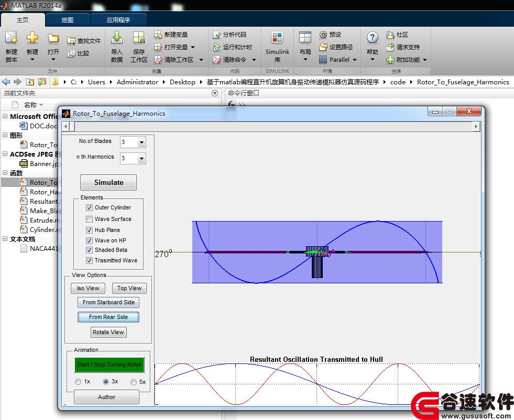Click Start / Stop Turning Rotor button
Viewport: 514px width, 420px height.
[x=109, y=364]
